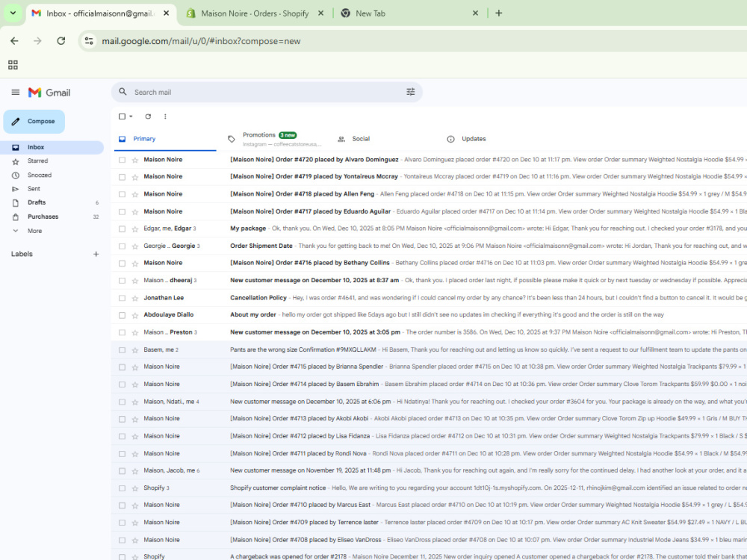747x560 pixels.
Task: Star the Shopify customer complaint notice email
Action: 134,488
